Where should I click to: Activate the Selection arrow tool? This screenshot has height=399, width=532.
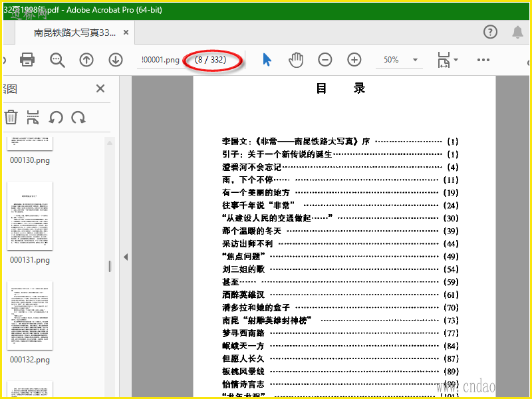[x=267, y=60]
